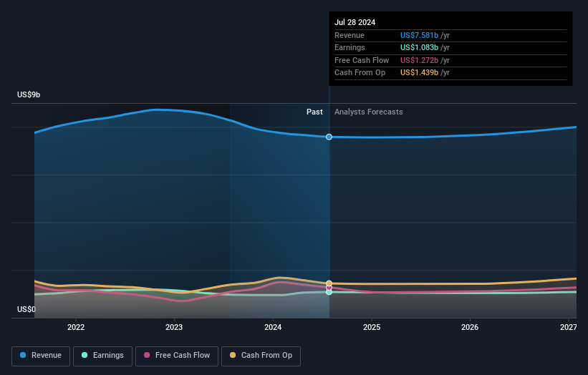588x375 pixels.
Task: Click the US$9b y-axis label
Action: (x=29, y=94)
